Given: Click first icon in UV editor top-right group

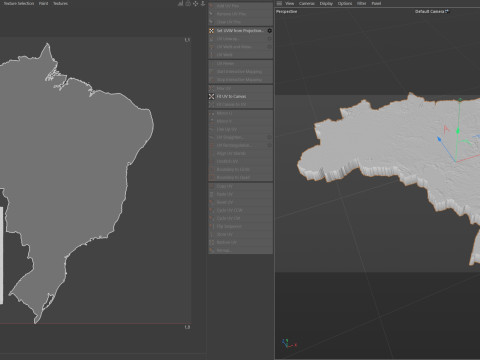Looking at the screenshot, I should point(180,3).
